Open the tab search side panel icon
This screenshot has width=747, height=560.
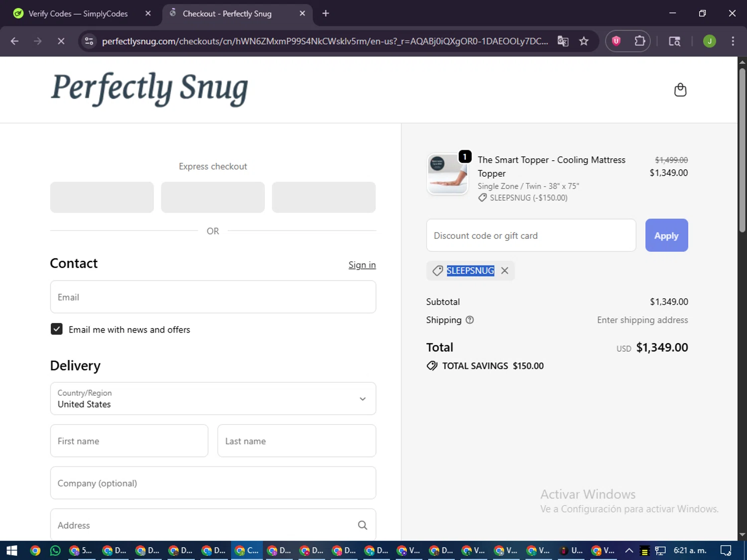674,41
